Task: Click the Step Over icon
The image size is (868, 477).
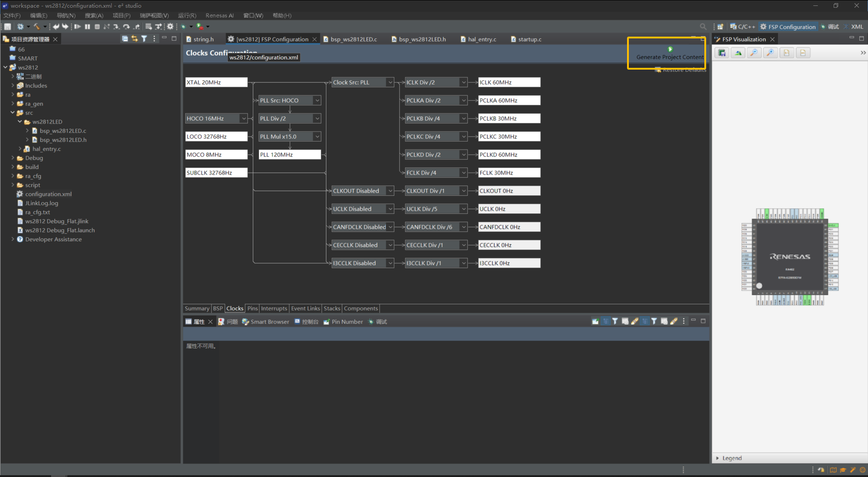Action: (126, 27)
